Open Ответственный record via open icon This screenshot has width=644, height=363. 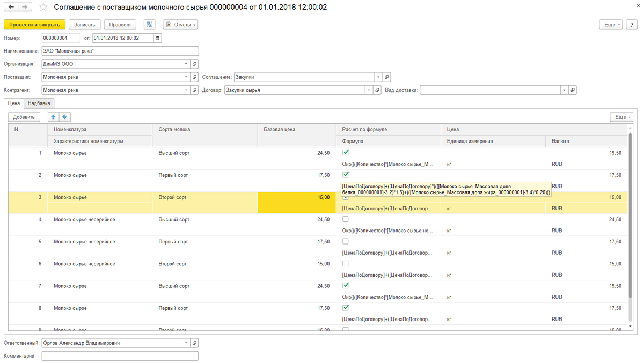194,343
